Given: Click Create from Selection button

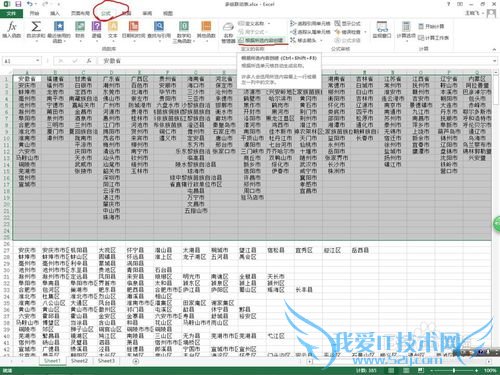Looking at the screenshot, I should pos(262,40).
